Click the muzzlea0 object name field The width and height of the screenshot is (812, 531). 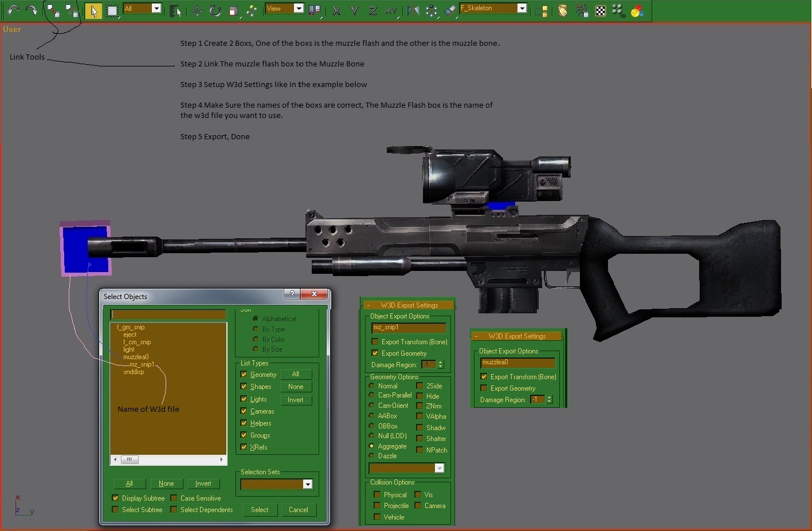[517, 363]
